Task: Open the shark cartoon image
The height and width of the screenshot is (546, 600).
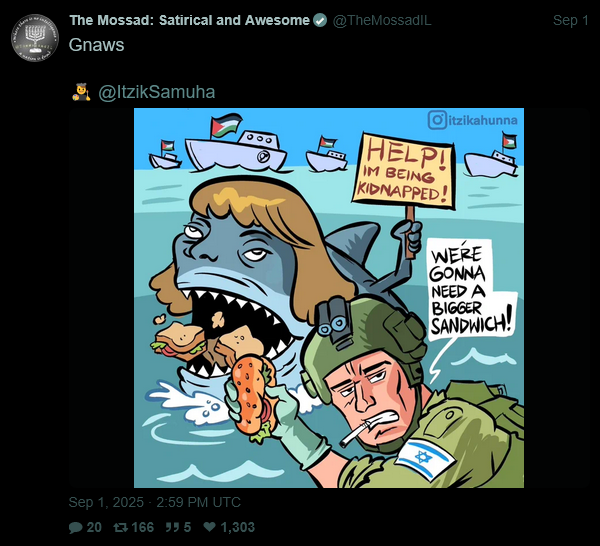Action: (329, 298)
